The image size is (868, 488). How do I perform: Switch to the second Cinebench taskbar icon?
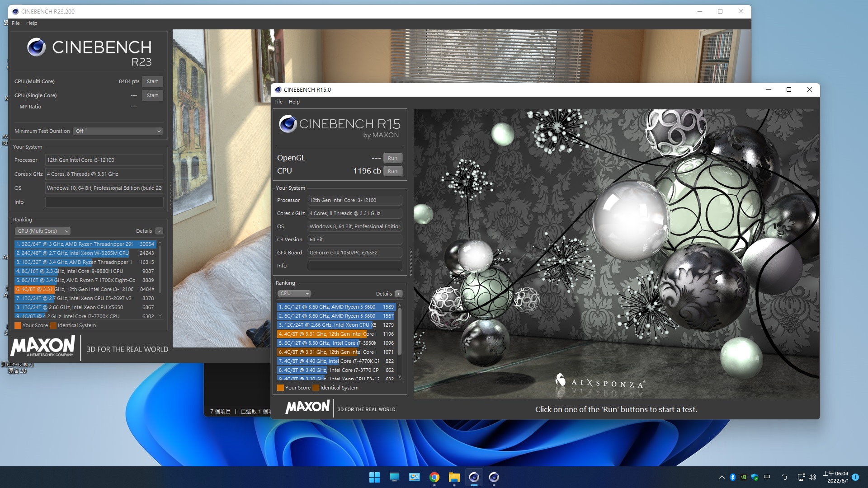tap(494, 477)
